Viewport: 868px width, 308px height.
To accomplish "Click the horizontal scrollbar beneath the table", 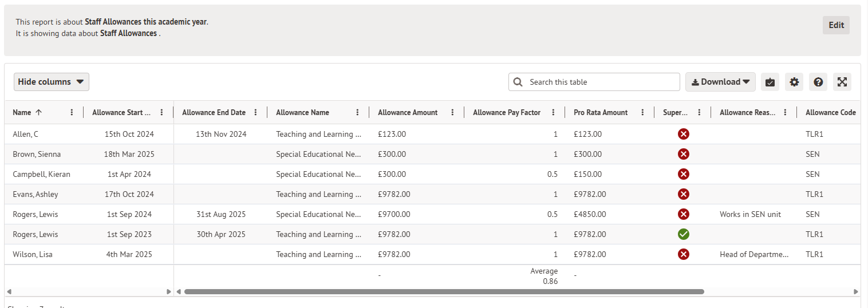I will point(444,291).
